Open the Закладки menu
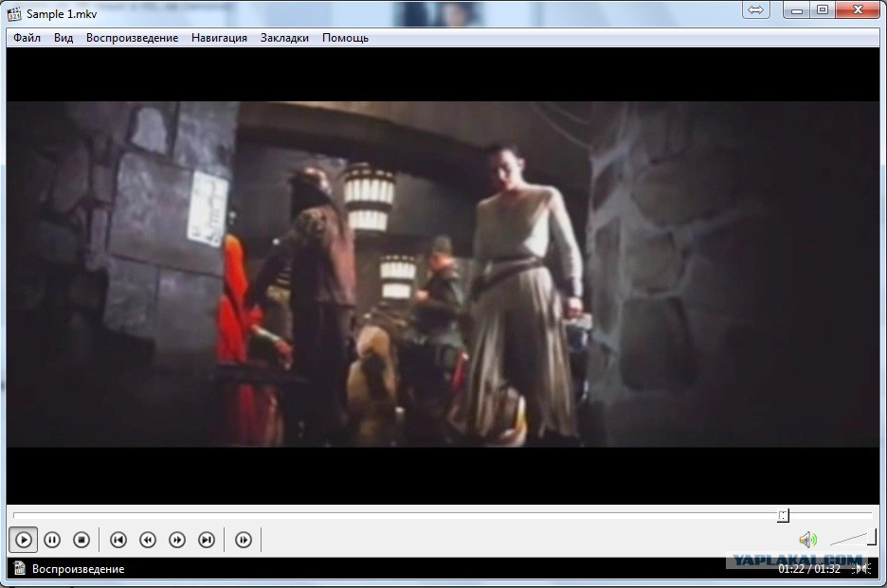The image size is (887, 588). (x=284, y=38)
